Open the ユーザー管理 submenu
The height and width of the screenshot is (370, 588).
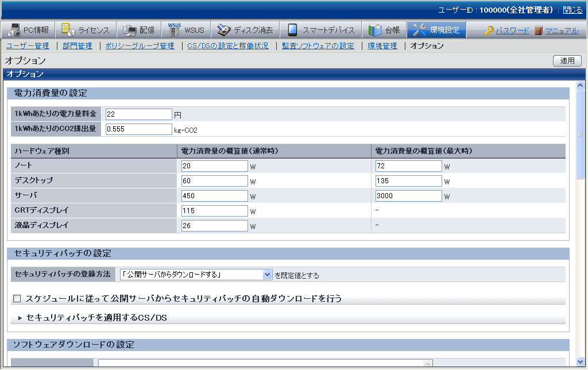pyautogui.click(x=28, y=46)
